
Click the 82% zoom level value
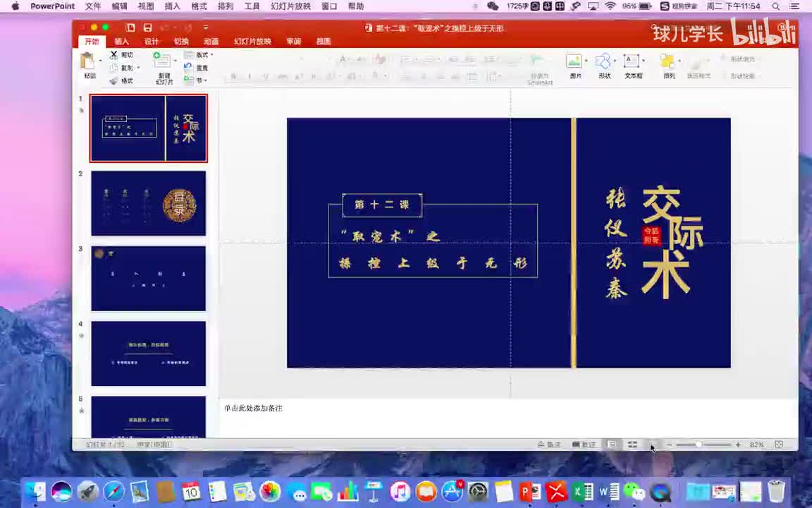tap(756, 445)
